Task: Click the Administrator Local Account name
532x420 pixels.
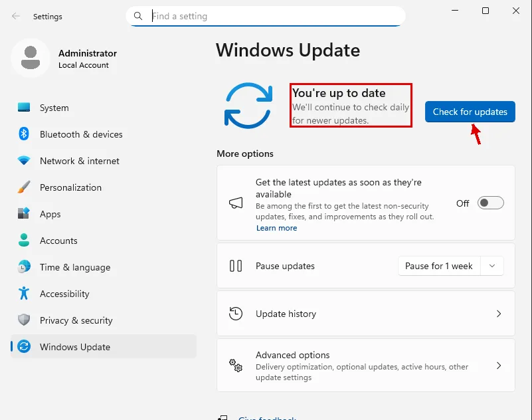Action: pyautogui.click(x=88, y=58)
